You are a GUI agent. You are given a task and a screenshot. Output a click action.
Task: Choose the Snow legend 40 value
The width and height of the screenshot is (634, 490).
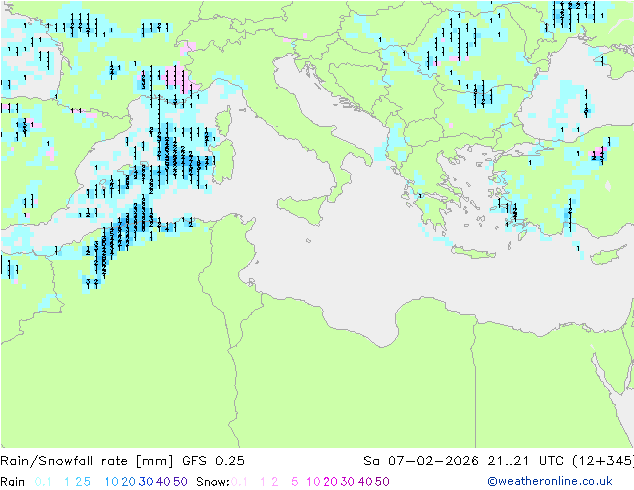tap(365, 482)
